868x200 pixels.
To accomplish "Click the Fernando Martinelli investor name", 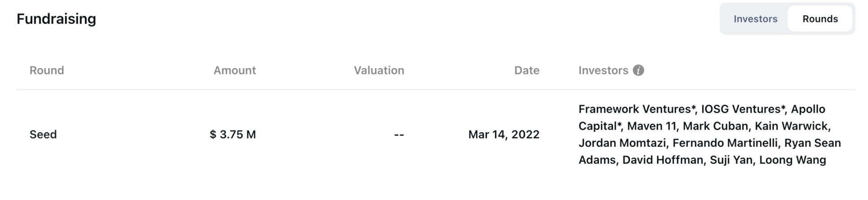I will tap(725, 143).
